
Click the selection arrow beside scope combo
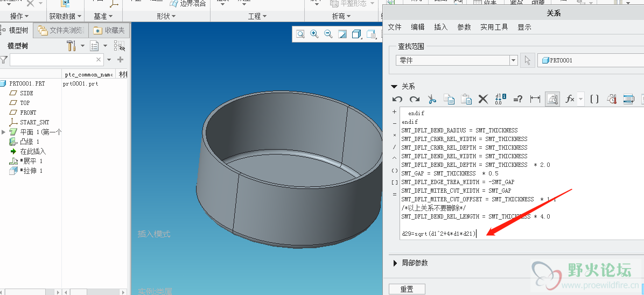coord(527,60)
